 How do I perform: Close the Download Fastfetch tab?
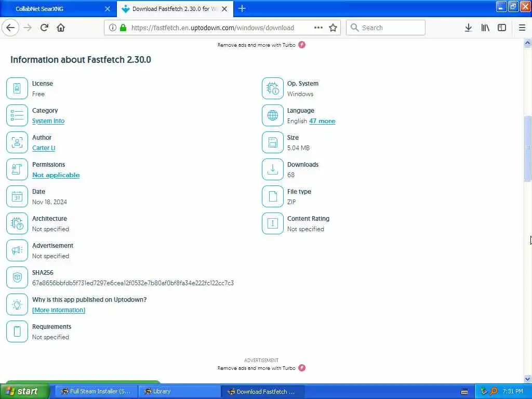pyautogui.click(x=224, y=9)
